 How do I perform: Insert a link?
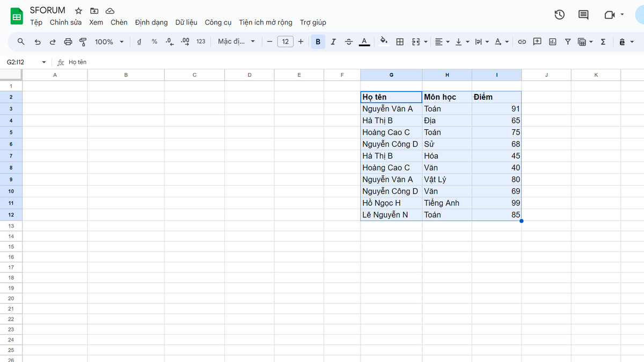coord(522,42)
